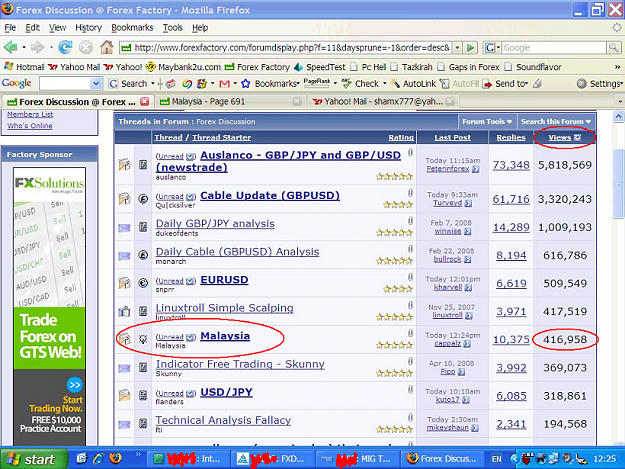Screen dimensions: 625x469
Task: Switch to the Yahoo! Mail tab
Action: [x=383, y=102]
